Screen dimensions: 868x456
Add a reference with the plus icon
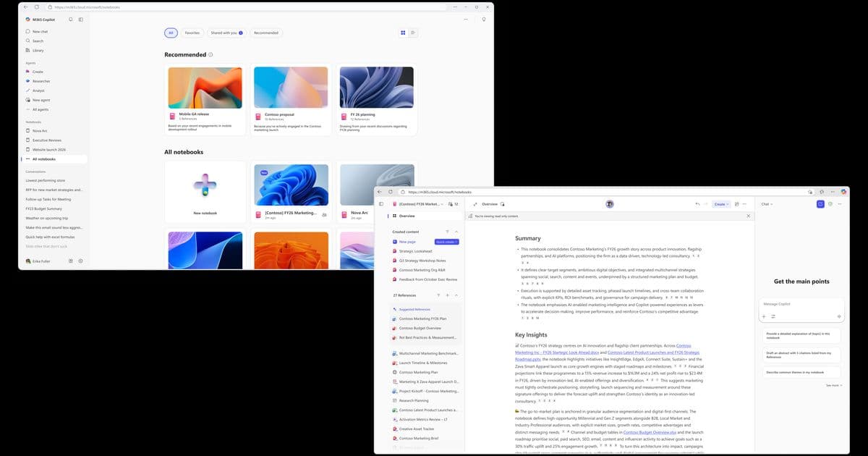[447, 295]
